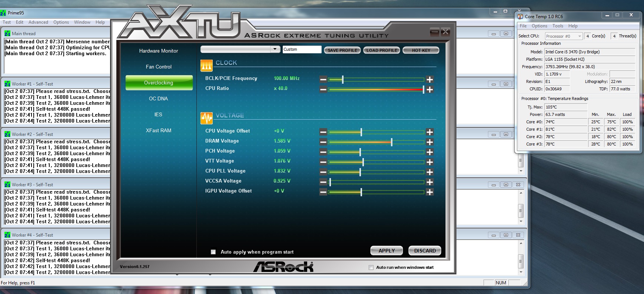Increase CPU Ratio with plus button
This screenshot has height=294, width=644.
(430, 90)
